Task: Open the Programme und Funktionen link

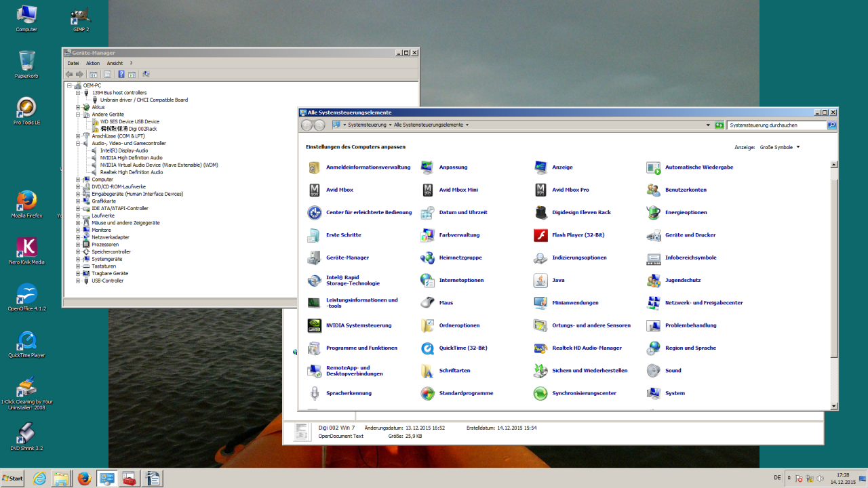Action: pyautogui.click(x=361, y=348)
